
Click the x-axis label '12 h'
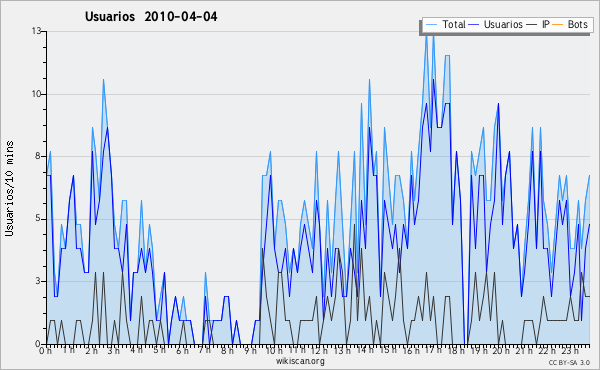coord(319,350)
